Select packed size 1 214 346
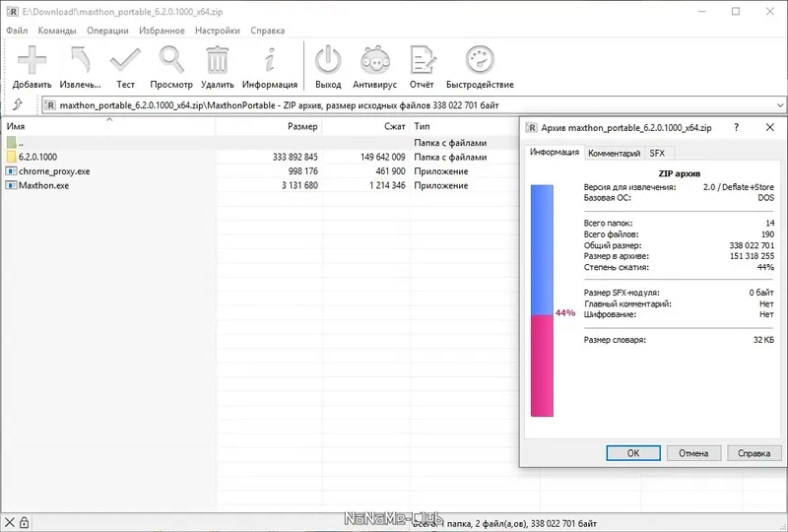The width and height of the screenshot is (788, 532). tap(387, 185)
